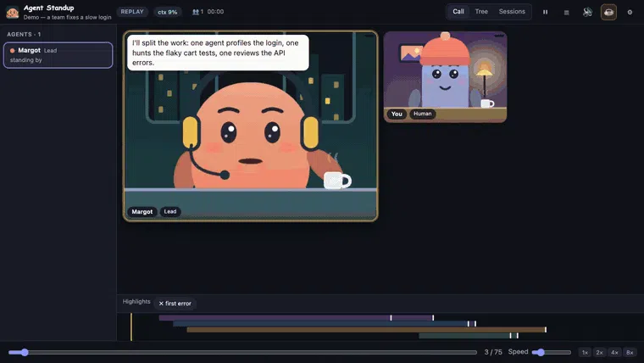Click the standing by status text

pos(26,60)
